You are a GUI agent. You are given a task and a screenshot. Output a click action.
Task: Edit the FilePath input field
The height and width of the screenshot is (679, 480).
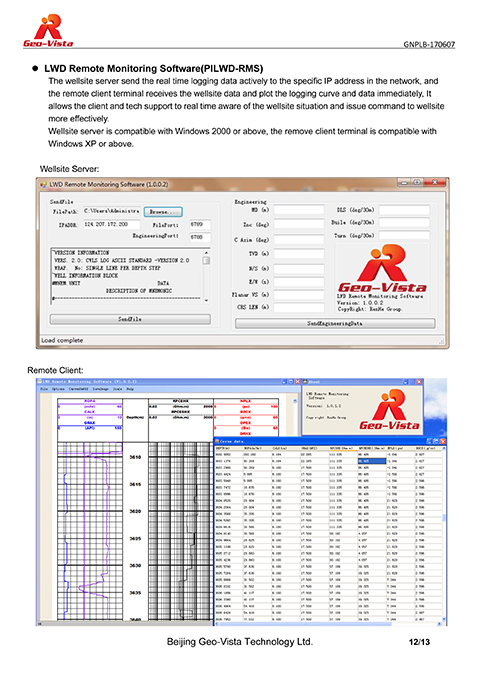click(x=112, y=211)
